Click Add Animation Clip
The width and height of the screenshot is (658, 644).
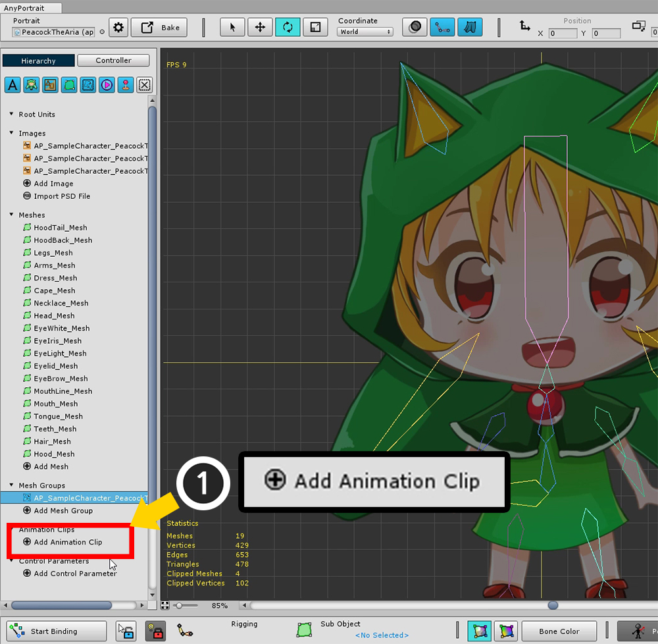(63, 542)
